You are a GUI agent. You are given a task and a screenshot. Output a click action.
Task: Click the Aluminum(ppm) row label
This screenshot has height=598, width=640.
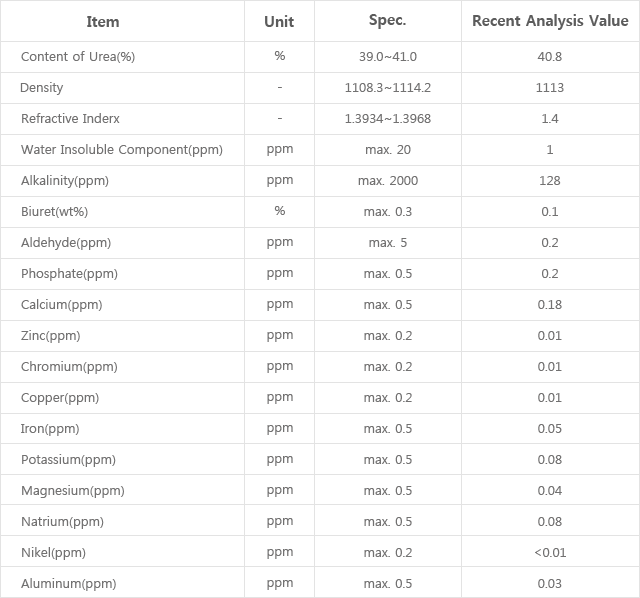click(69, 584)
